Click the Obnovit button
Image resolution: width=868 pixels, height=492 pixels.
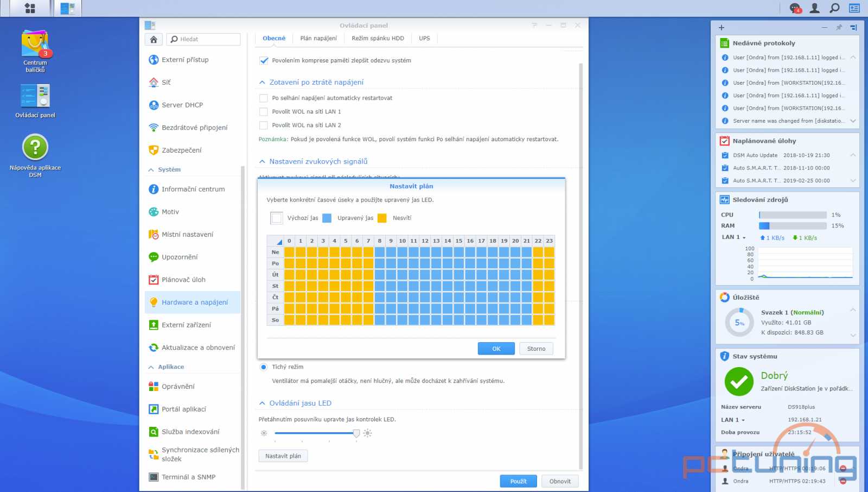point(560,481)
